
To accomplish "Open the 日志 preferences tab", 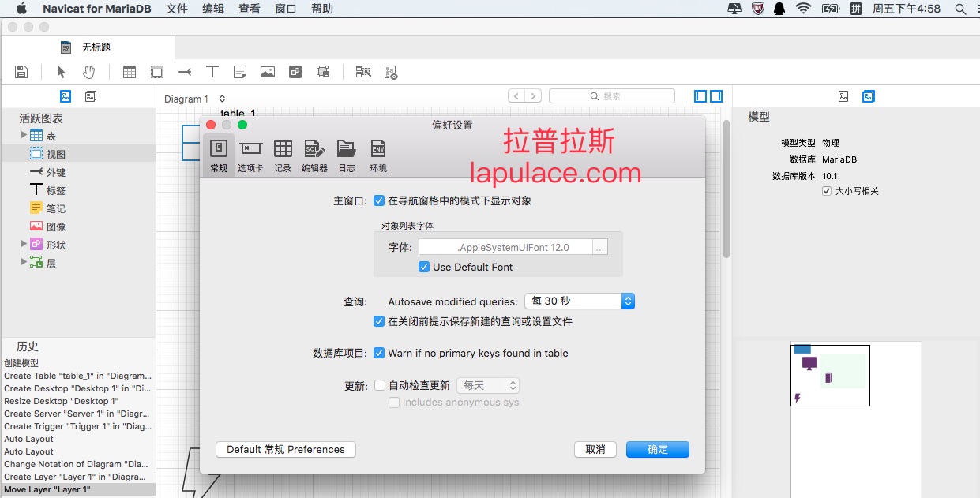I will click(347, 154).
